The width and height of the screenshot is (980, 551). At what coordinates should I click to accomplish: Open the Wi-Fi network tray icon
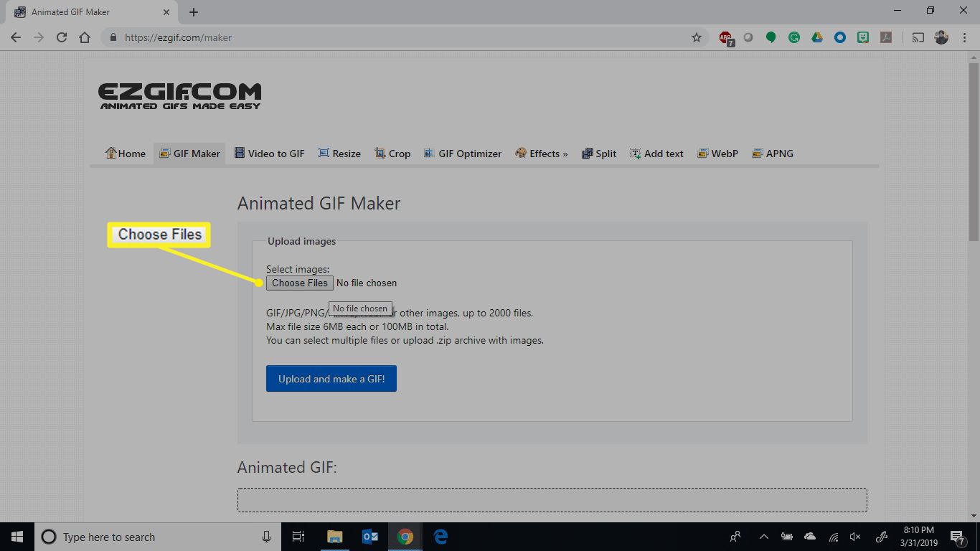click(x=834, y=537)
